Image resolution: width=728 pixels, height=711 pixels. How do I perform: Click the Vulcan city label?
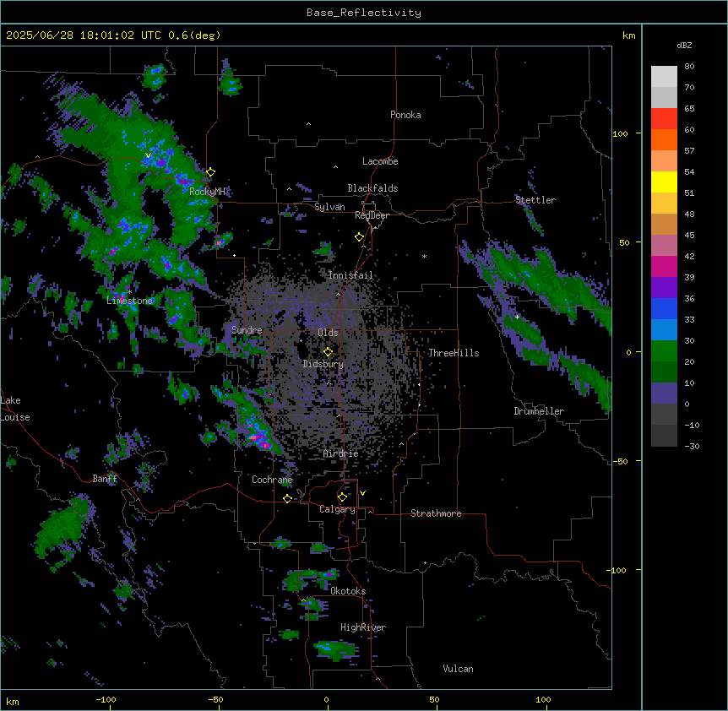pos(459,669)
